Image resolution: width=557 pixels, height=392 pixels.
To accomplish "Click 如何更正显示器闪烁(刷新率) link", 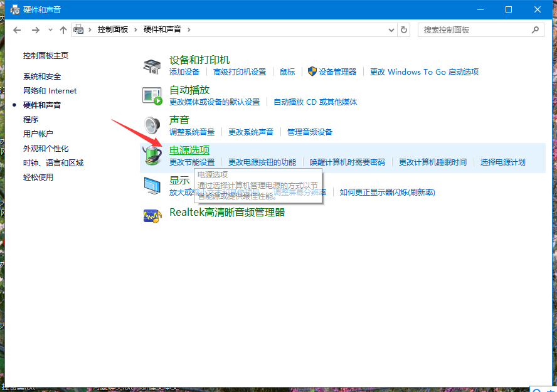I will click(x=387, y=193).
